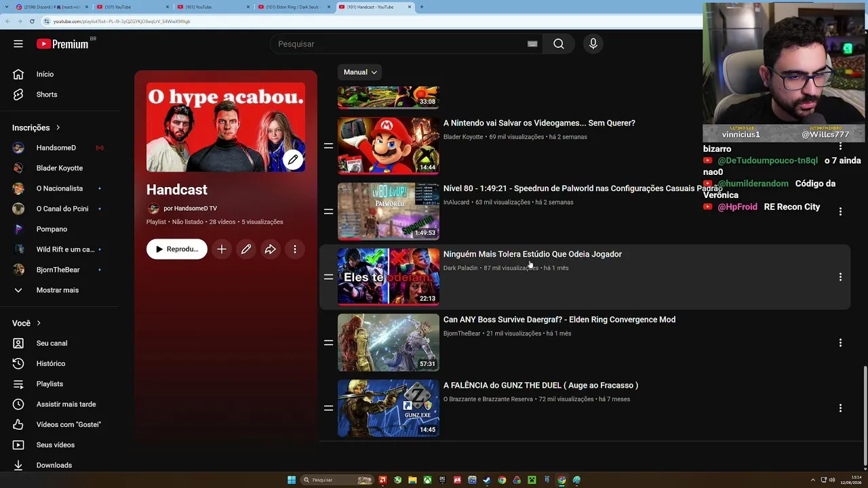868x488 pixels.
Task: Open more options for Handcast playlist
Action: (295, 249)
